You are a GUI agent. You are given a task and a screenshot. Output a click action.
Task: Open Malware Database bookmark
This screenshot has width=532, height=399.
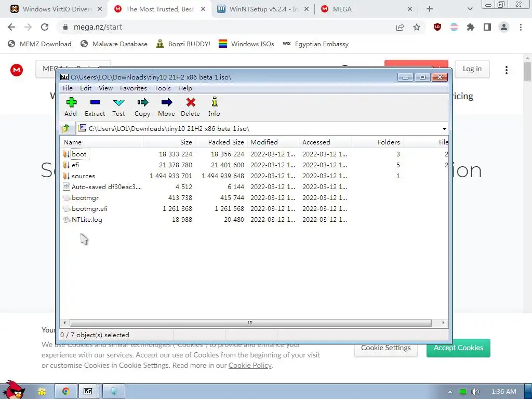114,44
